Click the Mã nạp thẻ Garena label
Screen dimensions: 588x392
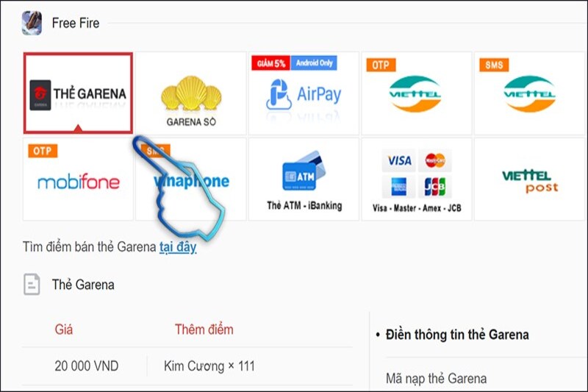(x=436, y=379)
